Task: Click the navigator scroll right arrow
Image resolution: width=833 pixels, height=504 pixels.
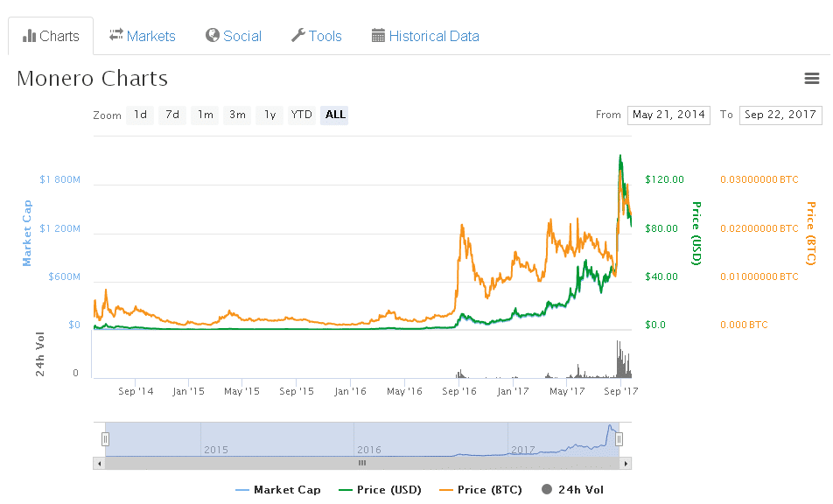Action: pos(626,464)
